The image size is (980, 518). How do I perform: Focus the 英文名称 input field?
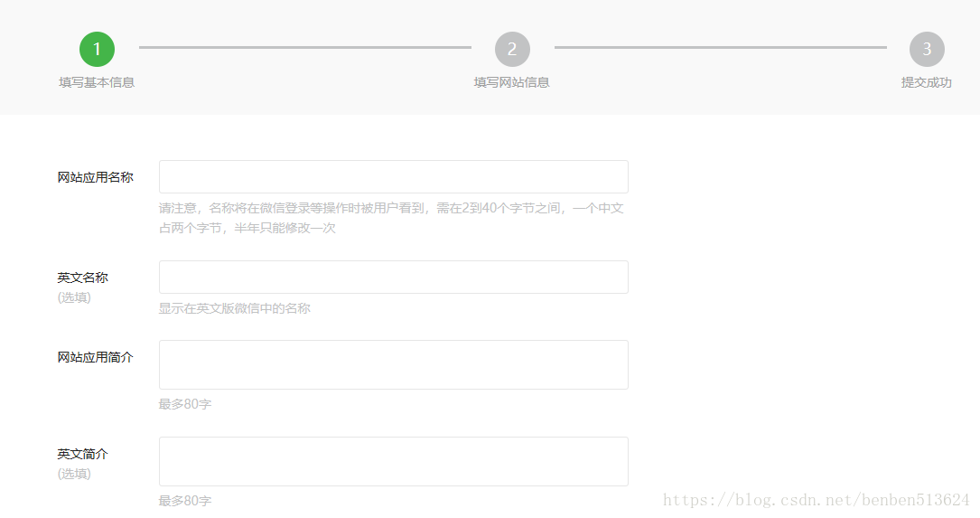point(394,278)
